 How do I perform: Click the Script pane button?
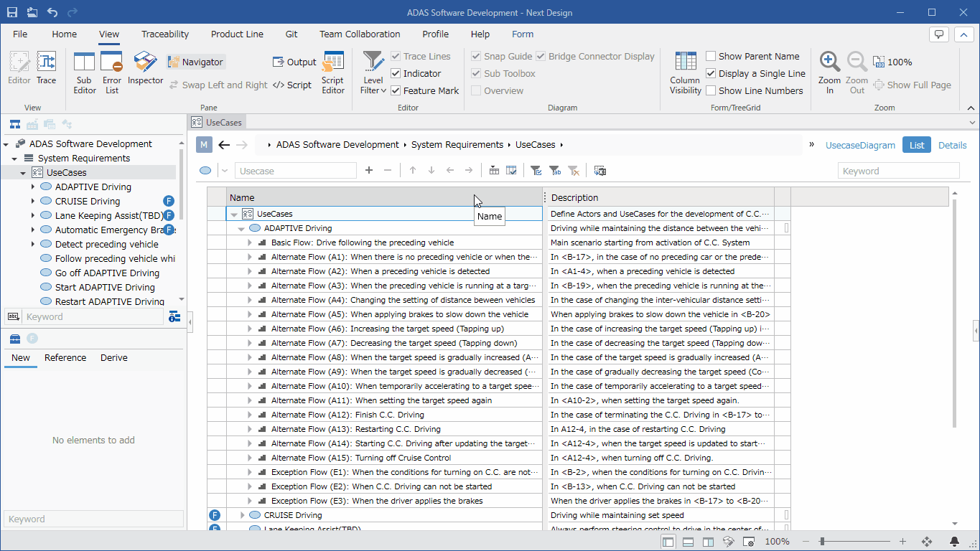(292, 85)
